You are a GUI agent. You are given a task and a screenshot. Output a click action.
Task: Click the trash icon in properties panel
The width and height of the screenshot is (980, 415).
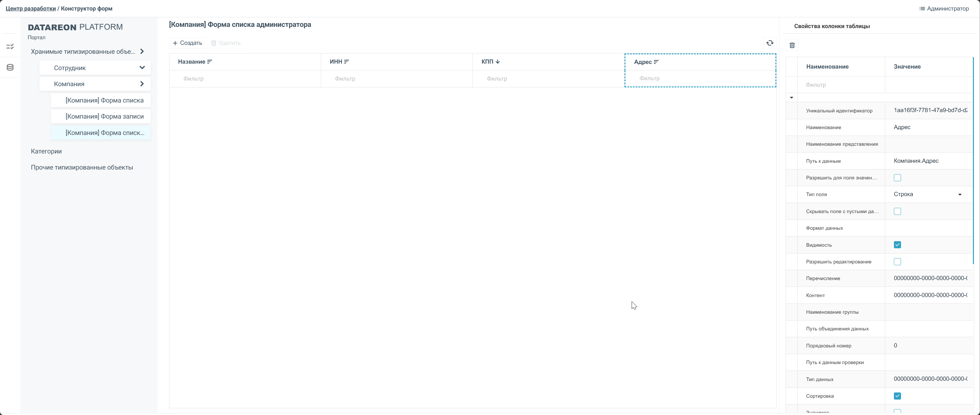click(x=792, y=45)
